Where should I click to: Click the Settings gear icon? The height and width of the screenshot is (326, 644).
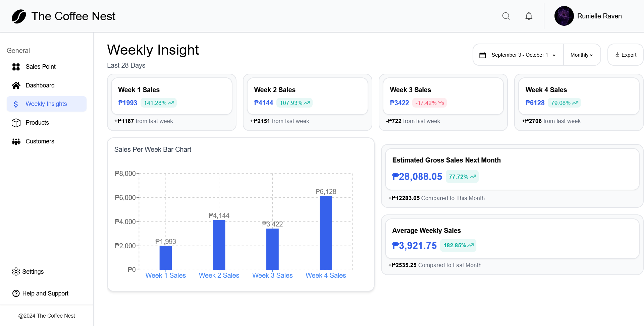point(16,271)
